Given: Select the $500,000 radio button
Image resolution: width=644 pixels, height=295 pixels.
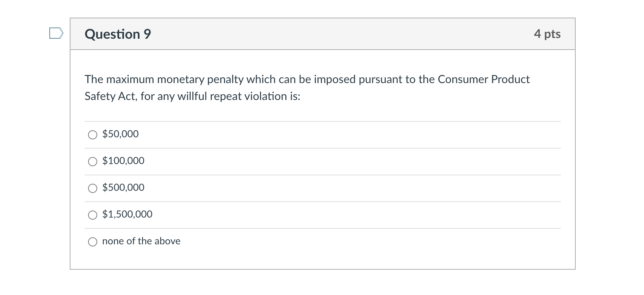Looking at the screenshot, I should tap(93, 188).
